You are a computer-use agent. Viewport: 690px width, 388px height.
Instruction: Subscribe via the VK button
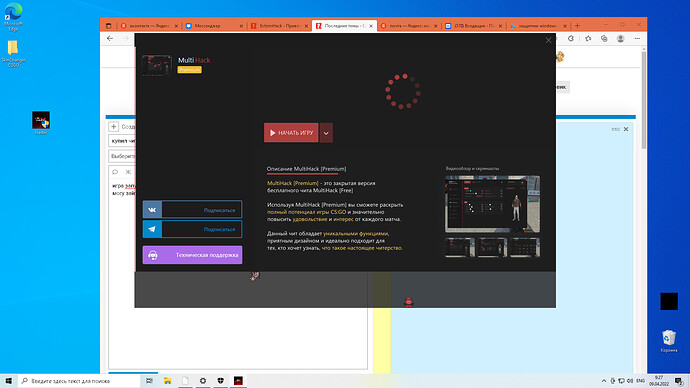pyautogui.click(x=192, y=210)
